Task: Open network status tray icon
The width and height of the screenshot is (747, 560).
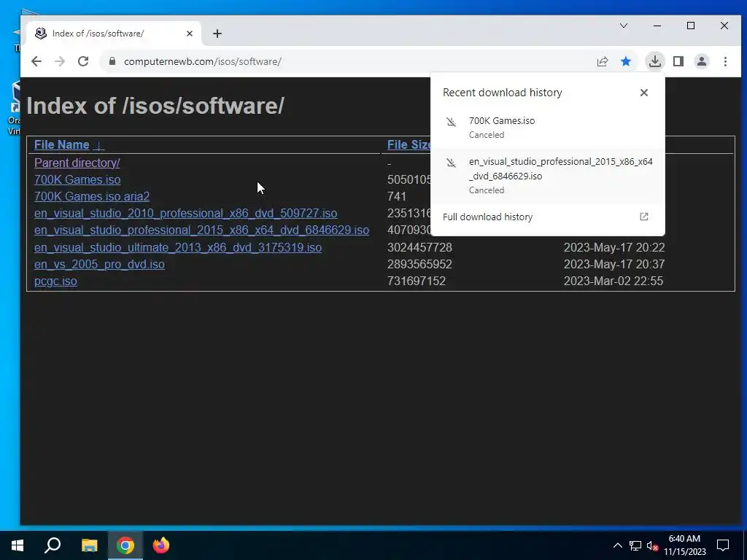Action: pos(635,545)
